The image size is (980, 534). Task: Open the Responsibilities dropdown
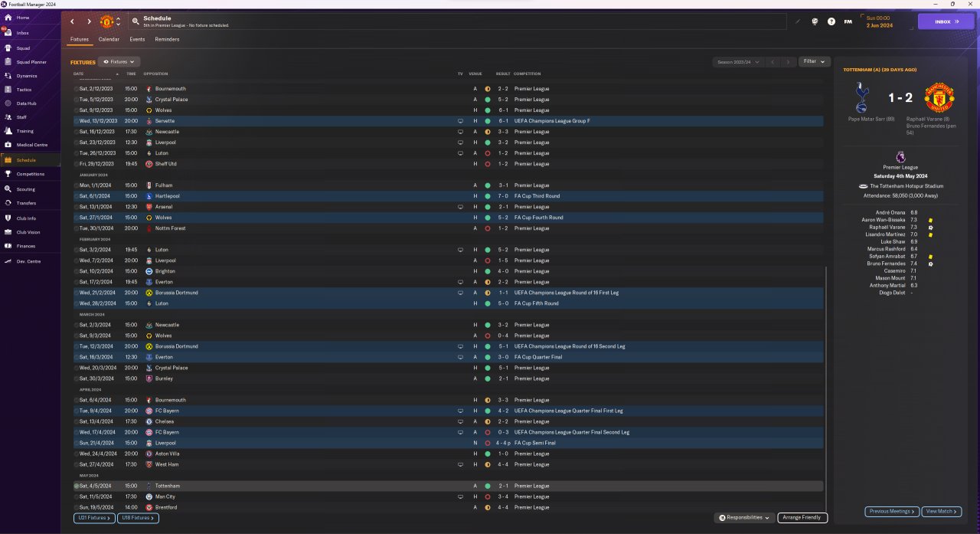pos(744,518)
